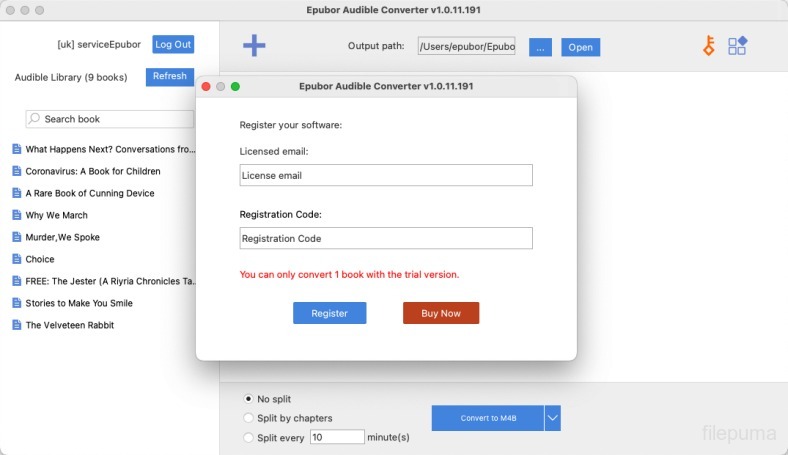The image size is (788, 455).
Task: Click Register in the dialog
Action: (x=330, y=313)
